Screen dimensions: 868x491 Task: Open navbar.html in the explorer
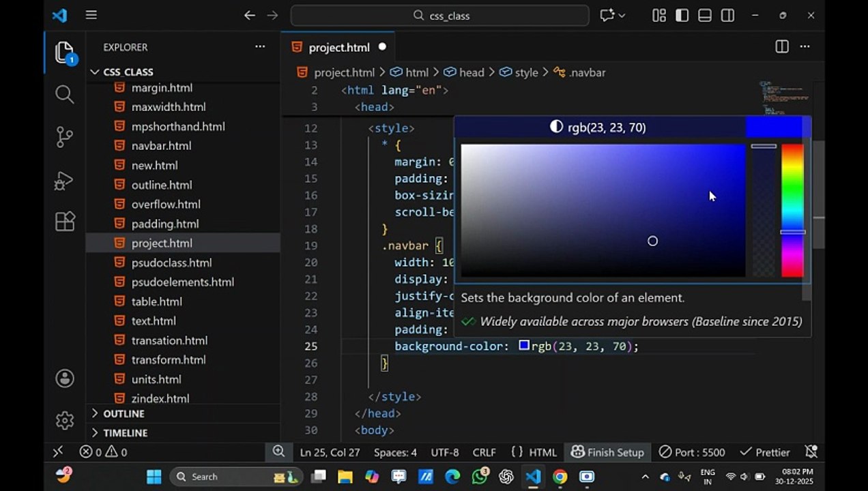[x=161, y=146]
